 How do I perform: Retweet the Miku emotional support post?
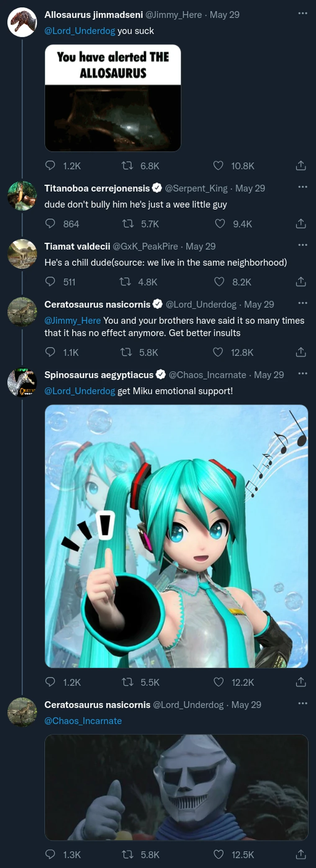(128, 682)
